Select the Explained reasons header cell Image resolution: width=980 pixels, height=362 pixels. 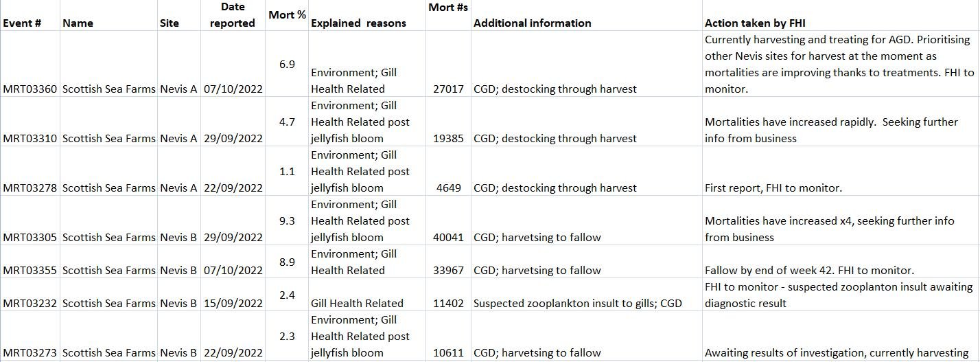358,23
